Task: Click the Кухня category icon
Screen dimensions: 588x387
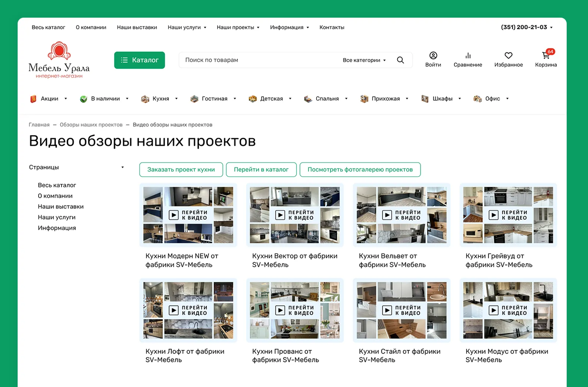Action: [145, 99]
